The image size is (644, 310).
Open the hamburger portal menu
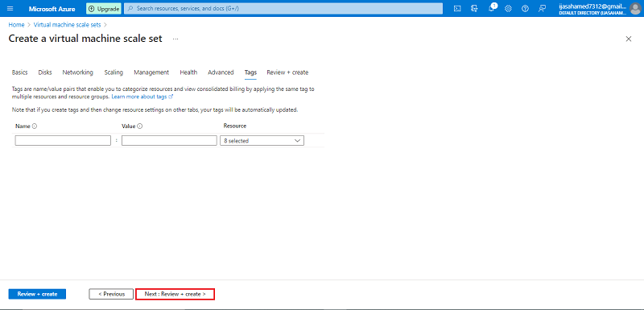[10, 9]
